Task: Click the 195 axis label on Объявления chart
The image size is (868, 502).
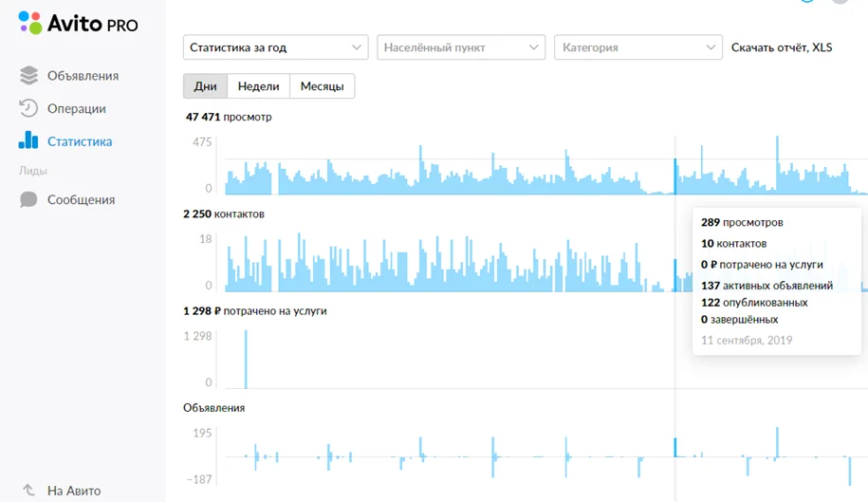Action: pos(202,433)
